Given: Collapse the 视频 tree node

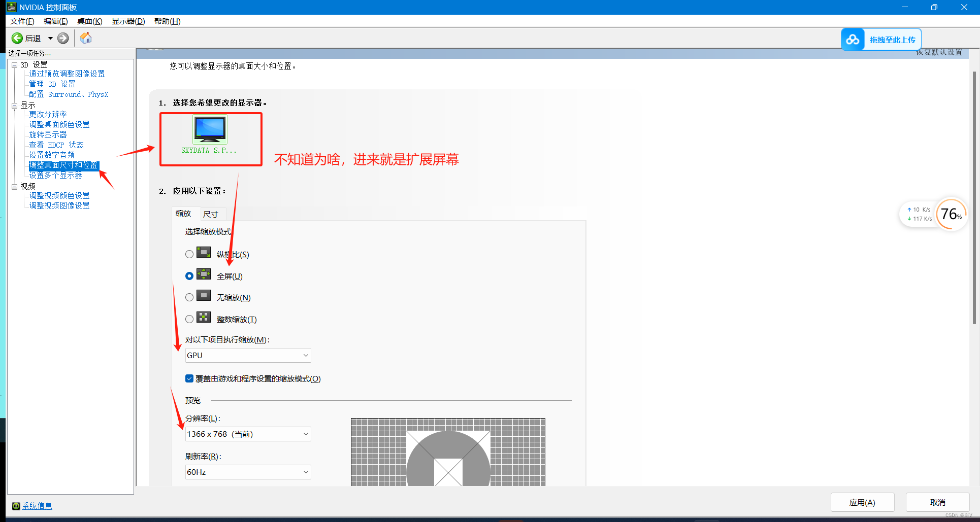Looking at the screenshot, I should pos(15,187).
